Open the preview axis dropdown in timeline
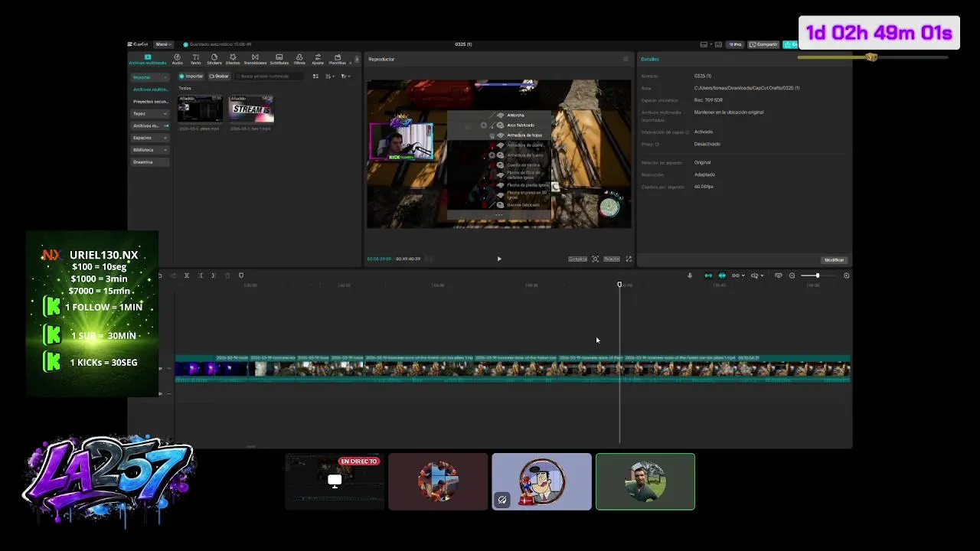This screenshot has width=980, height=551. point(756,275)
